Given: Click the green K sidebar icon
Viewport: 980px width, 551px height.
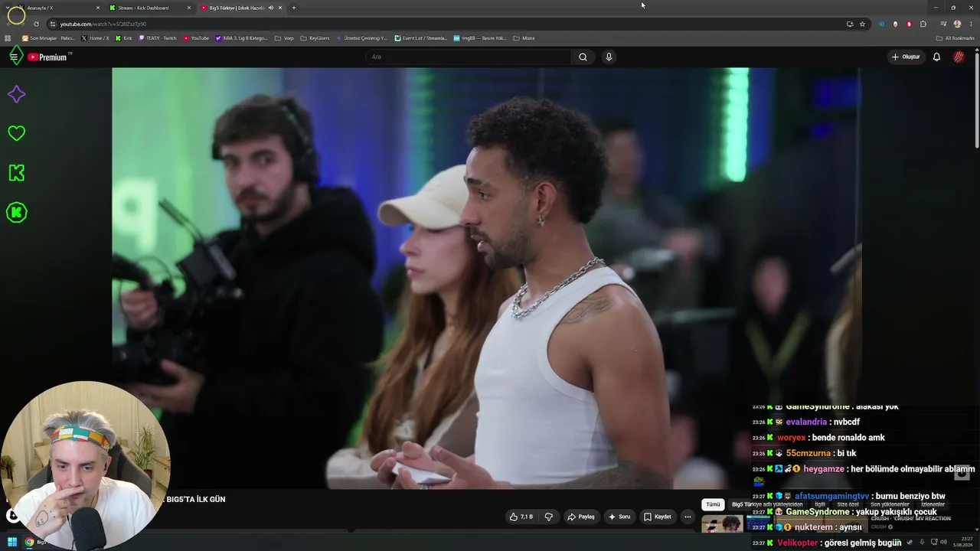Looking at the screenshot, I should coord(16,173).
